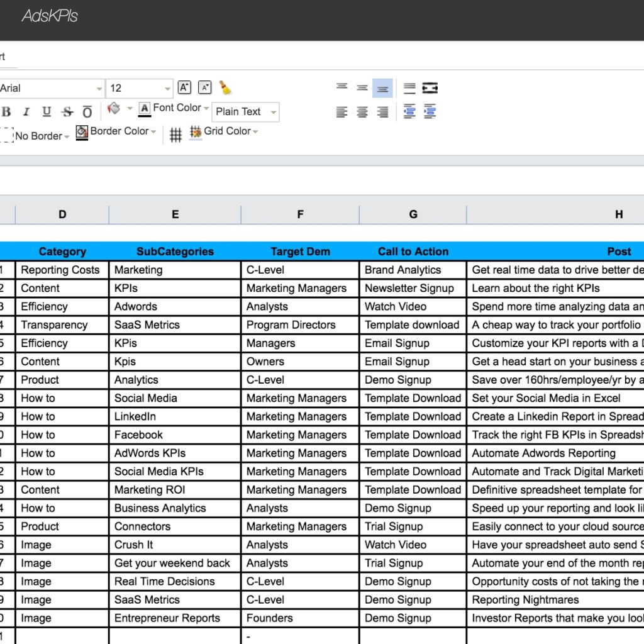Toggle italic formatting
Screen dimensions: 644x644
(x=26, y=112)
